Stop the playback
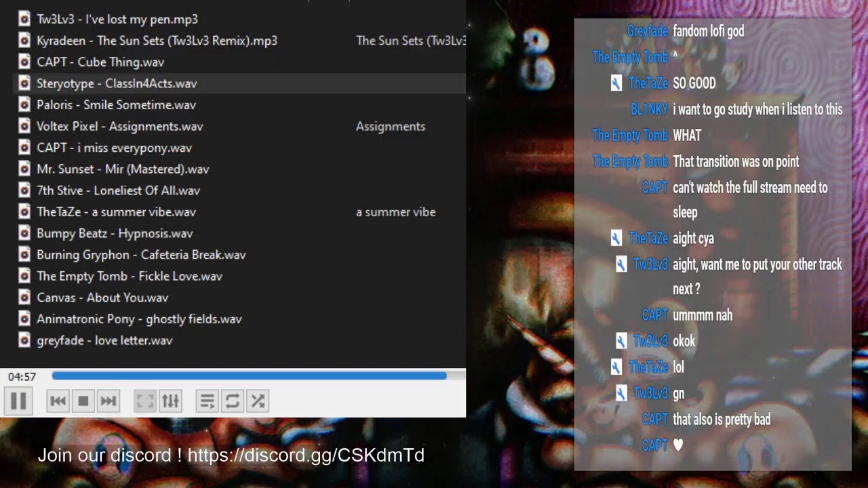This screenshot has height=488, width=868. coord(83,401)
